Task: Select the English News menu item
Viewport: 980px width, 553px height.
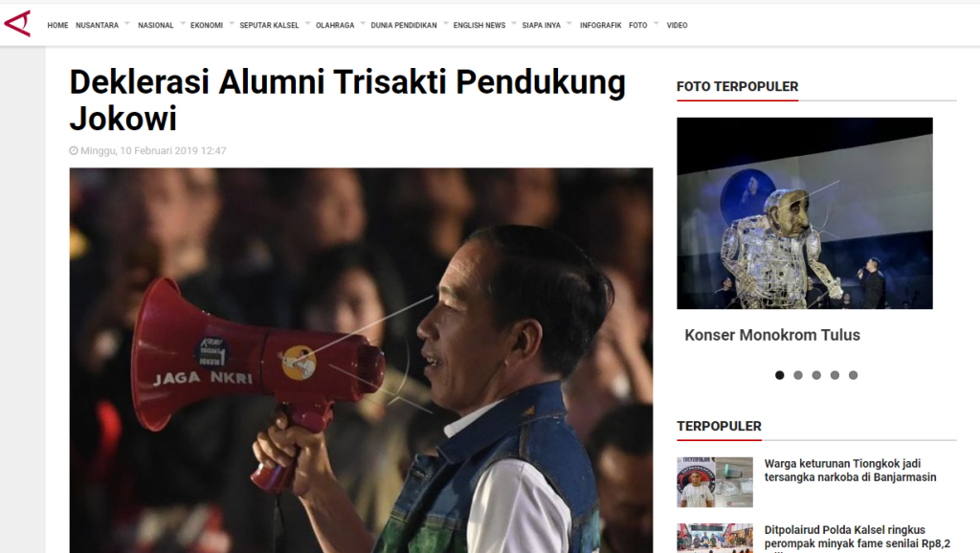Action: [x=479, y=26]
